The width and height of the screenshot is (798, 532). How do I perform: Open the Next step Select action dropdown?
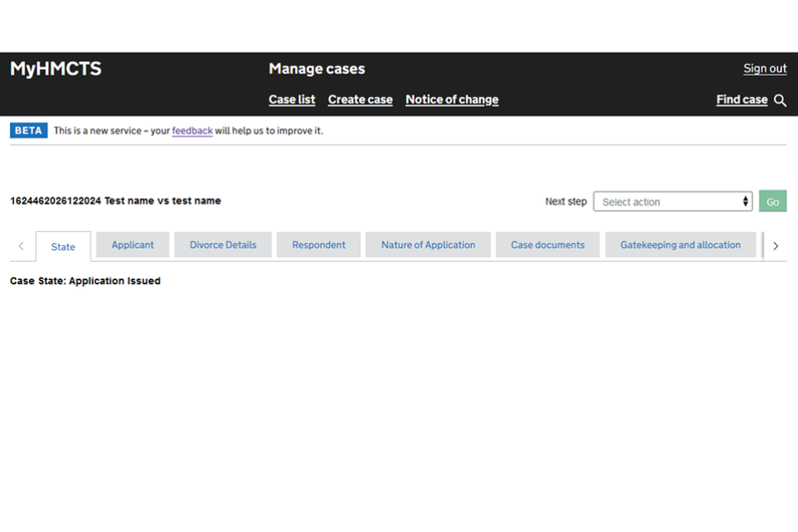pos(672,202)
